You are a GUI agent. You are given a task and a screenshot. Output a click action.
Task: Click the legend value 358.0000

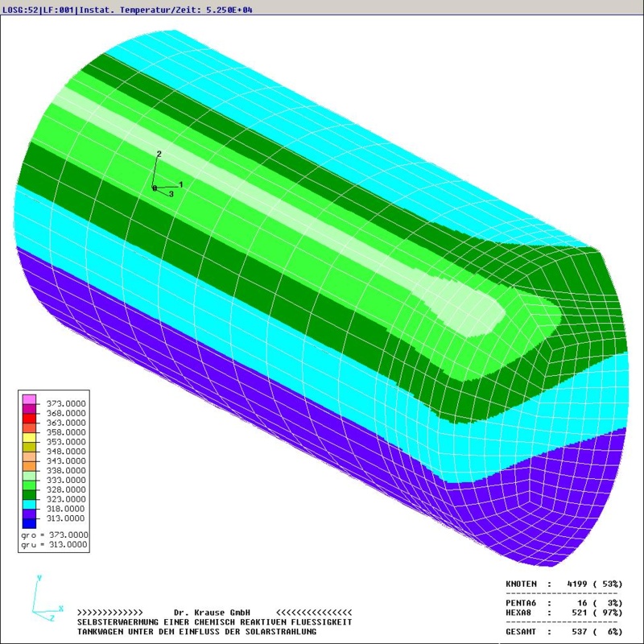[66, 432]
